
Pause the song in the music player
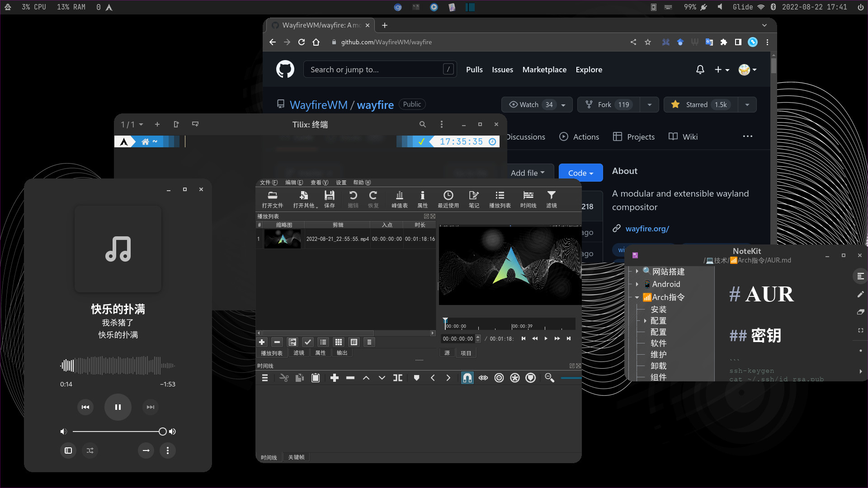point(118,407)
